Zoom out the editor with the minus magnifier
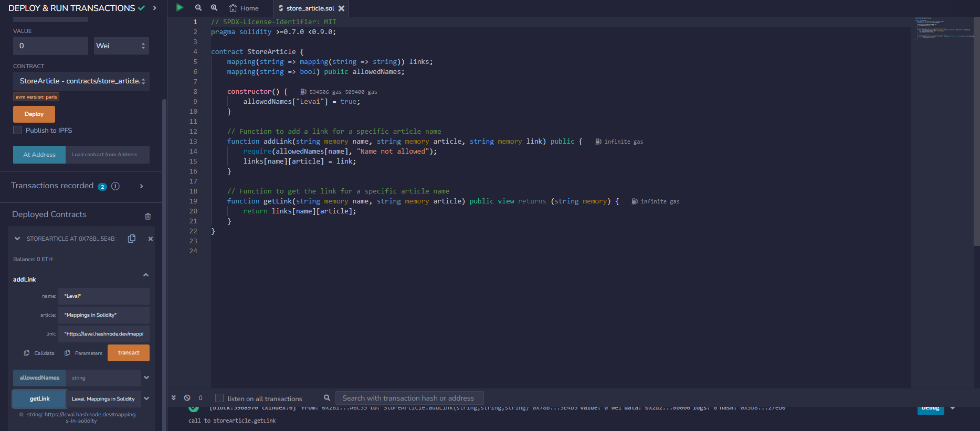Viewport: 980px width, 431px height. coord(198,8)
